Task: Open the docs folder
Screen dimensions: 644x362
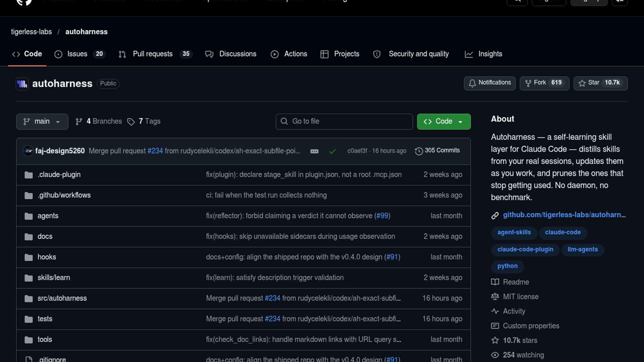Action: click(x=45, y=236)
